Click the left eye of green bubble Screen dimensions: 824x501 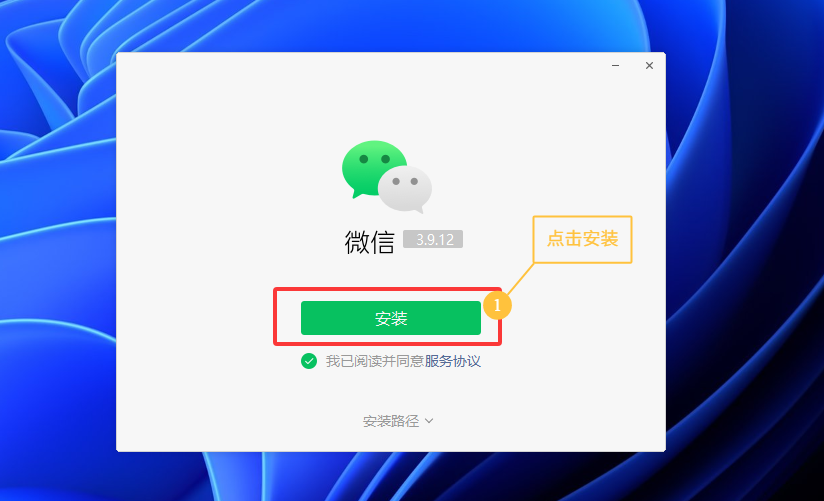[x=364, y=159]
